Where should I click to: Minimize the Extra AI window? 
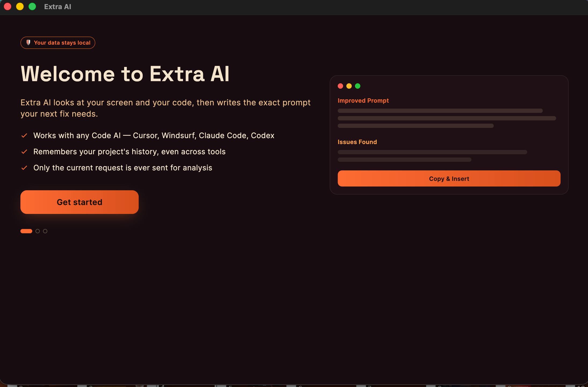click(20, 6)
